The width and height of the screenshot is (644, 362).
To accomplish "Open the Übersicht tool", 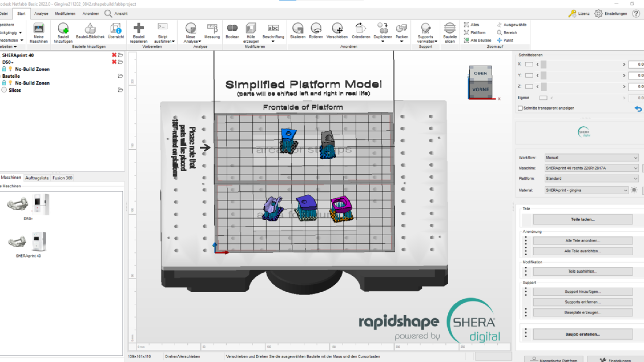I will 116,31.
